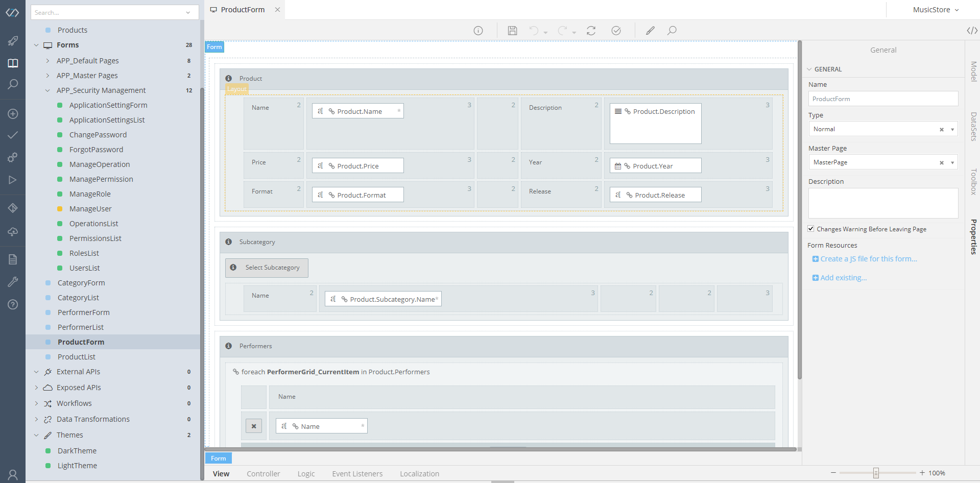980x483 pixels.
Task: Uncheck Changes Warning Before Leaving Page
Action: click(x=811, y=228)
